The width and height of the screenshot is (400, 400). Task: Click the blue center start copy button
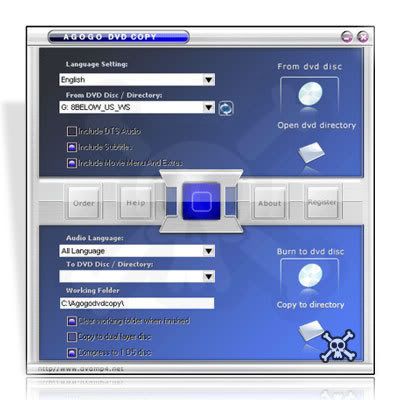(201, 201)
